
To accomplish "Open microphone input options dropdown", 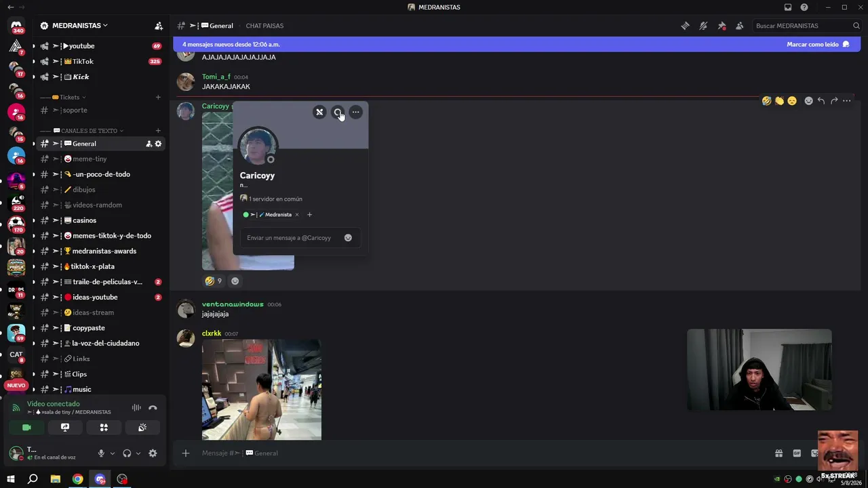I will (113, 453).
